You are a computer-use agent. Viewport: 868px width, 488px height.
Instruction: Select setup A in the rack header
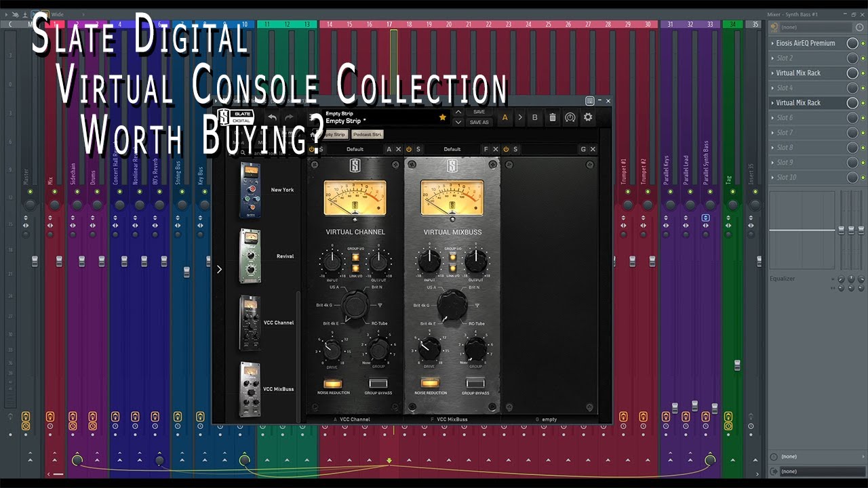point(505,117)
